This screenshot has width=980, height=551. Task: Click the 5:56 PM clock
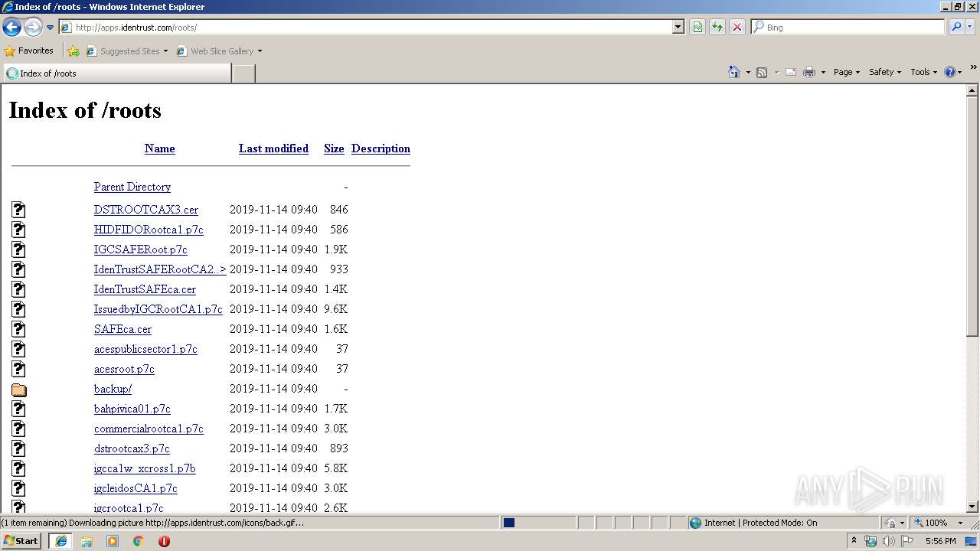click(x=940, y=541)
